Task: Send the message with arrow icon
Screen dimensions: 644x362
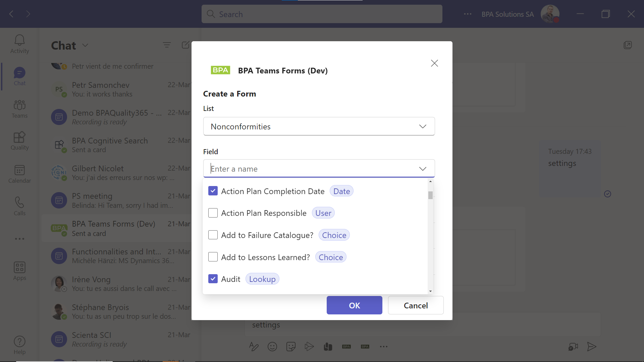Action: 592,347
